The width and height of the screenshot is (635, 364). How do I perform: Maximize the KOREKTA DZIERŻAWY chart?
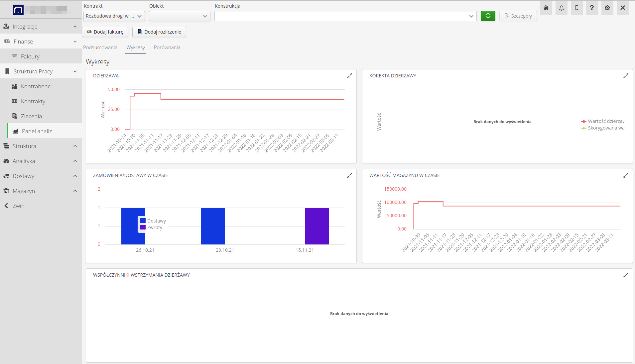(x=626, y=76)
